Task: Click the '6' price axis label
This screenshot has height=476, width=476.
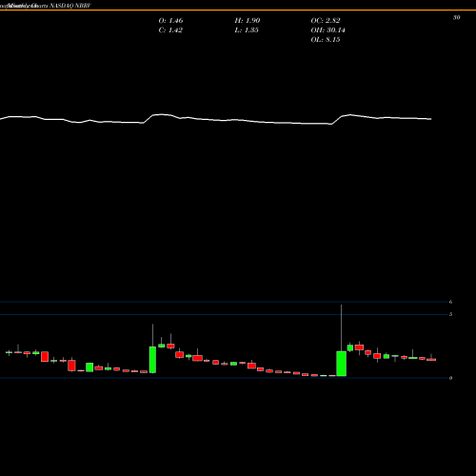Action: click(450, 302)
